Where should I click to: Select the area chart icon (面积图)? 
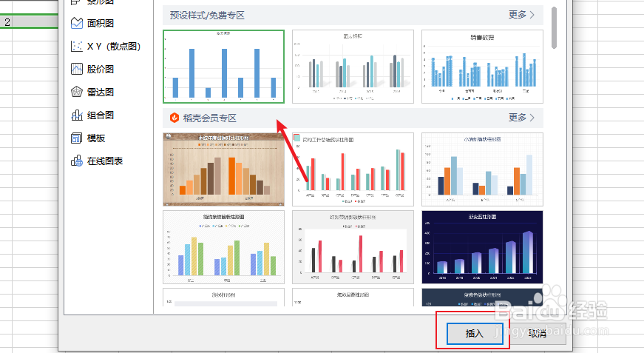point(77,23)
